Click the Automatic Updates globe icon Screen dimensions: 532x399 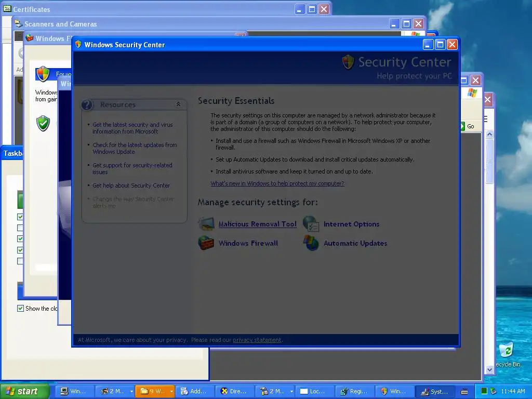311,243
